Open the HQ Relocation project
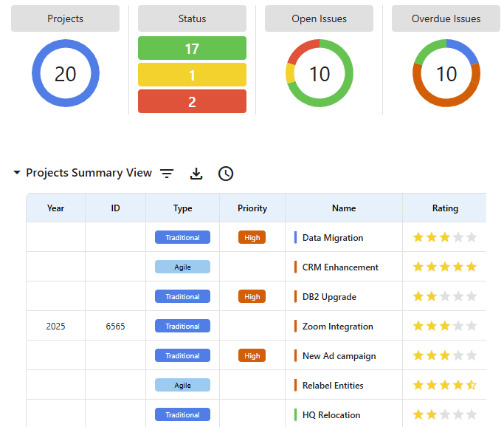 click(x=331, y=415)
